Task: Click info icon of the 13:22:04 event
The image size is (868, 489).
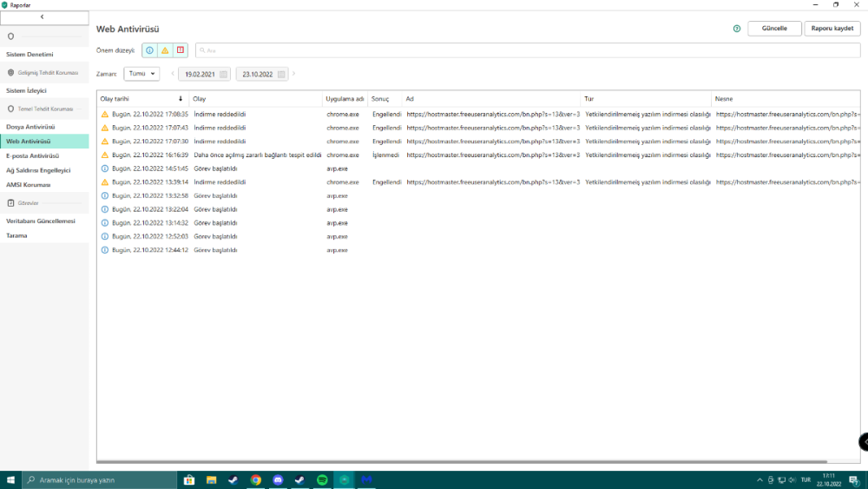Action: (x=105, y=209)
